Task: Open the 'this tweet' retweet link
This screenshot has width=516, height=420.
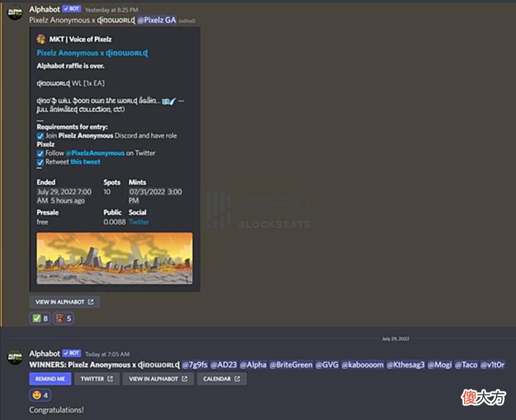Action: coord(85,162)
